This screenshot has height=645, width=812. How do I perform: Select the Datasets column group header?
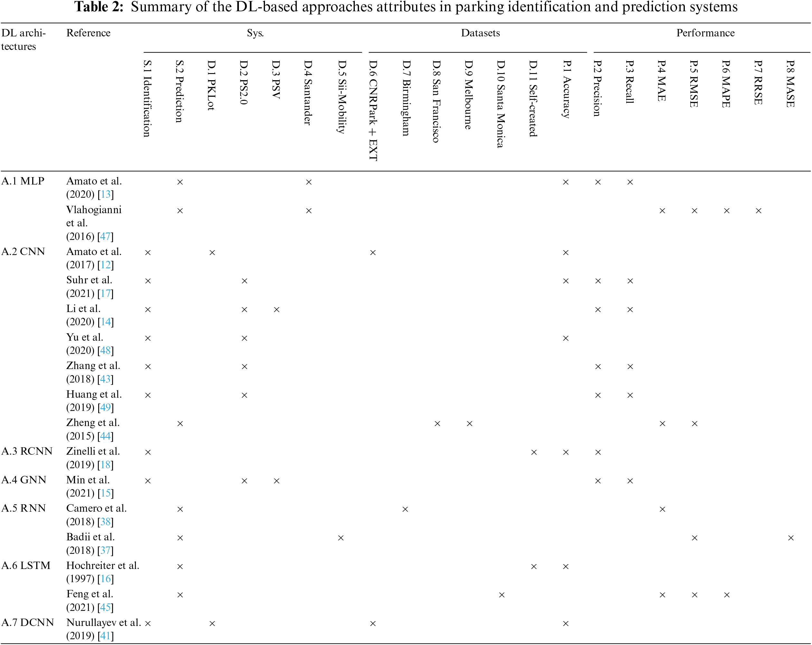pos(480,33)
